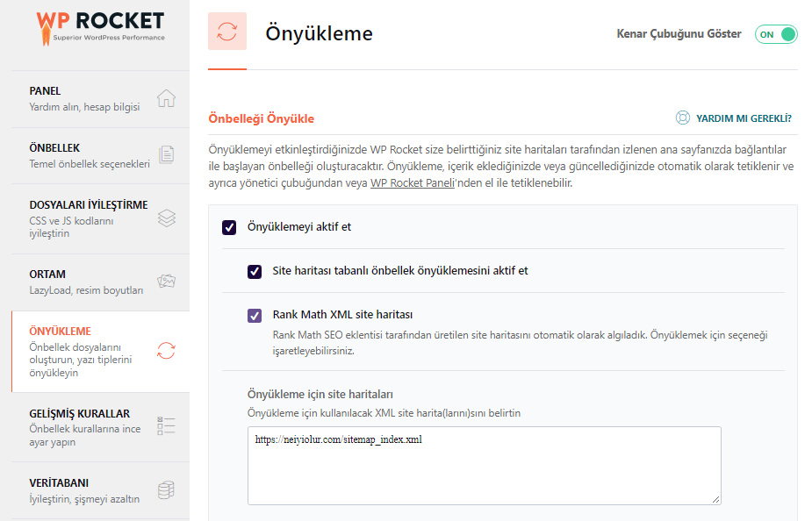Click the document icon beside Önbellek
This screenshot has height=521, width=812.
point(166,154)
